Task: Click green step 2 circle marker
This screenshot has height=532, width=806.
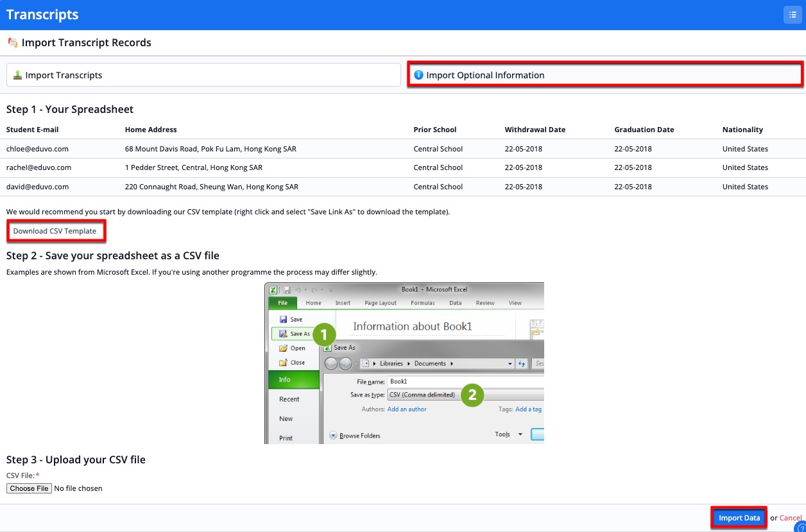Action: (x=472, y=395)
